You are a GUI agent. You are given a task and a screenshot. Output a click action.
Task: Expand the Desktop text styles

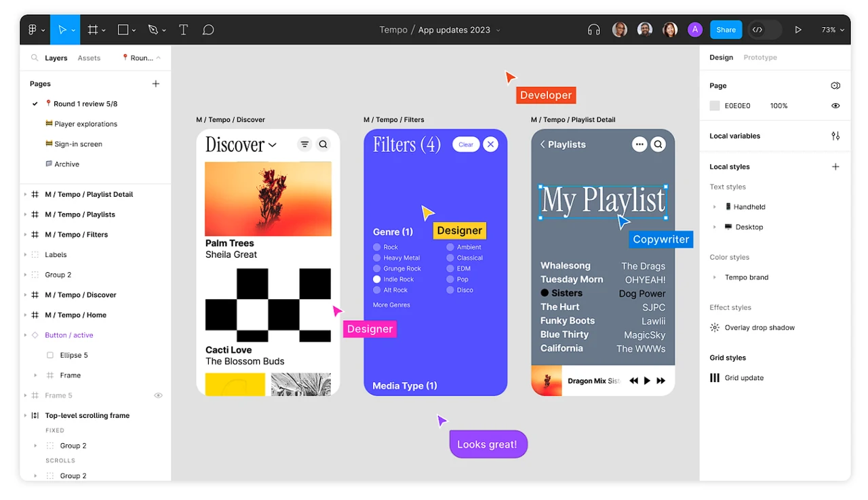[714, 227]
